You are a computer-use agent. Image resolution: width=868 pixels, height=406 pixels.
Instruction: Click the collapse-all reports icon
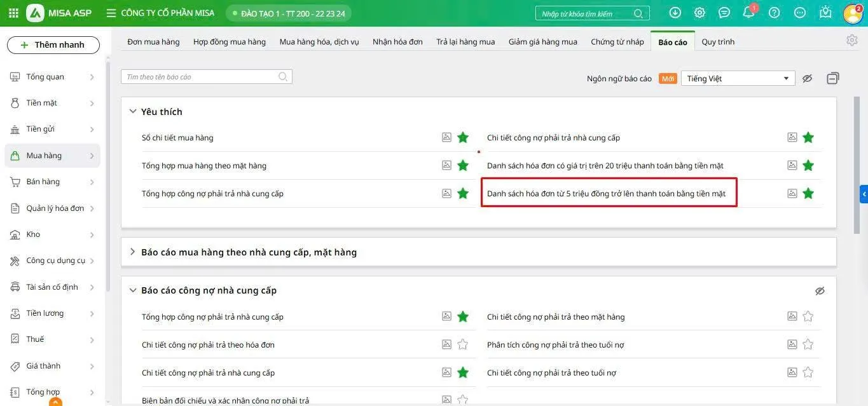coord(832,78)
